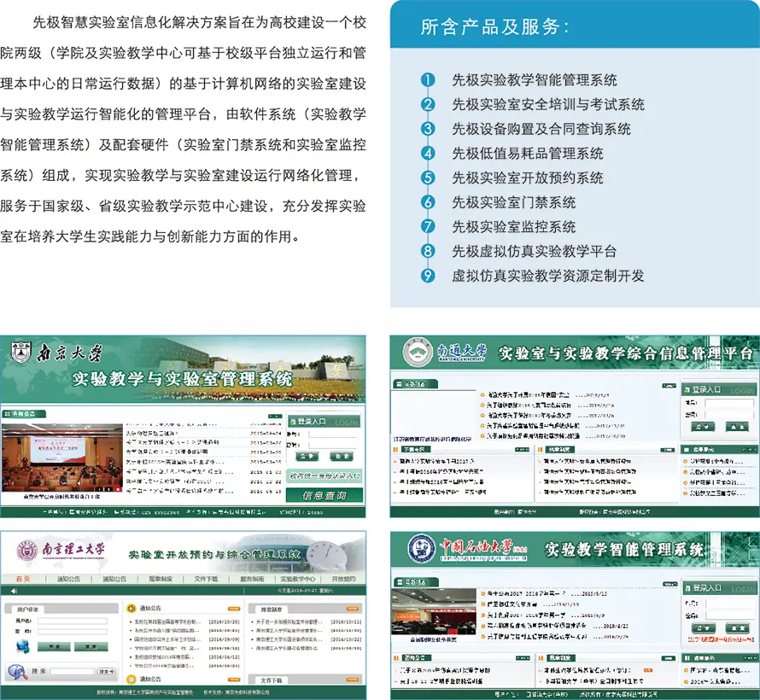Click more button in Nantong news panel header
760x700 pixels.
point(669,386)
